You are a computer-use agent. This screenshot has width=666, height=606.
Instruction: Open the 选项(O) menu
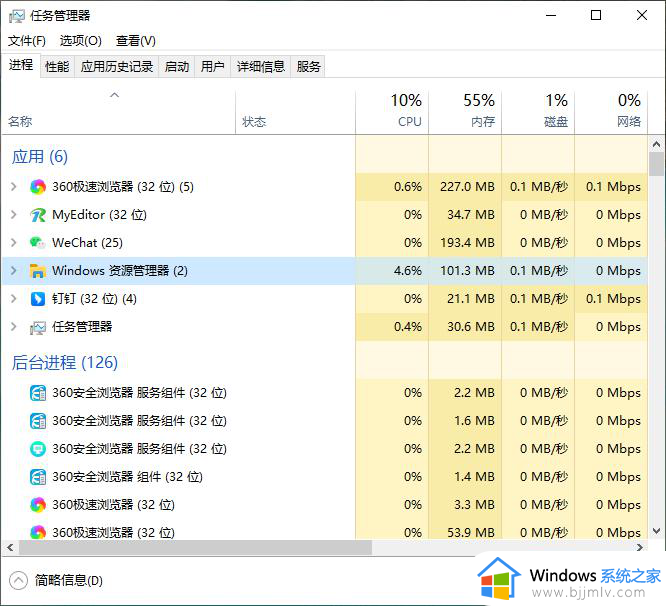pyautogui.click(x=81, y=41)
